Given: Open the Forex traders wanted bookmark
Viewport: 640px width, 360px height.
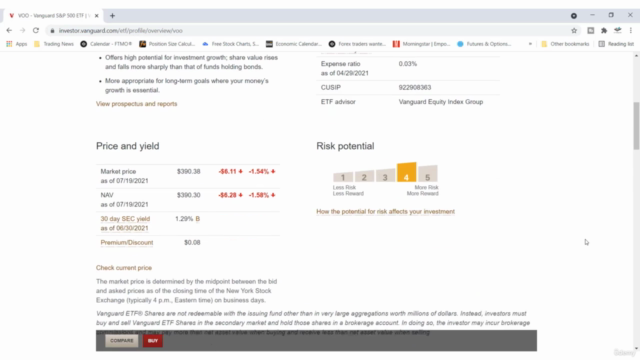Looking at the screenshot, I should pos(358,44).
